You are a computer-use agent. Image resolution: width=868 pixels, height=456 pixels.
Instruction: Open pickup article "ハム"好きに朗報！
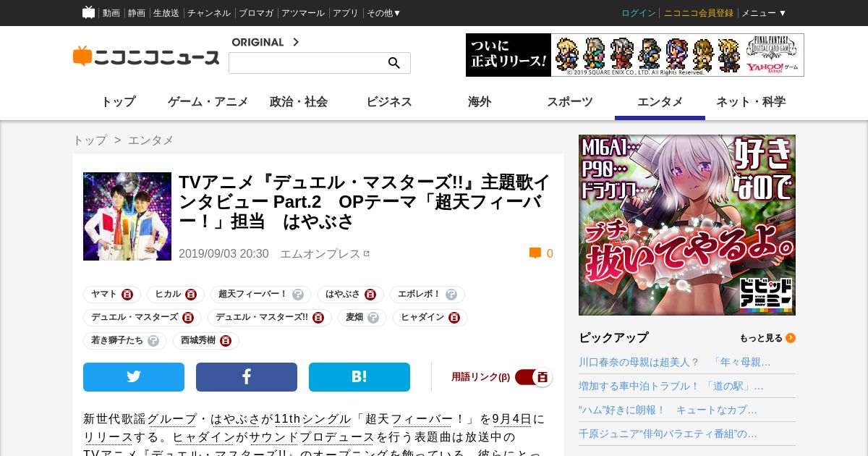click(668, 410)
